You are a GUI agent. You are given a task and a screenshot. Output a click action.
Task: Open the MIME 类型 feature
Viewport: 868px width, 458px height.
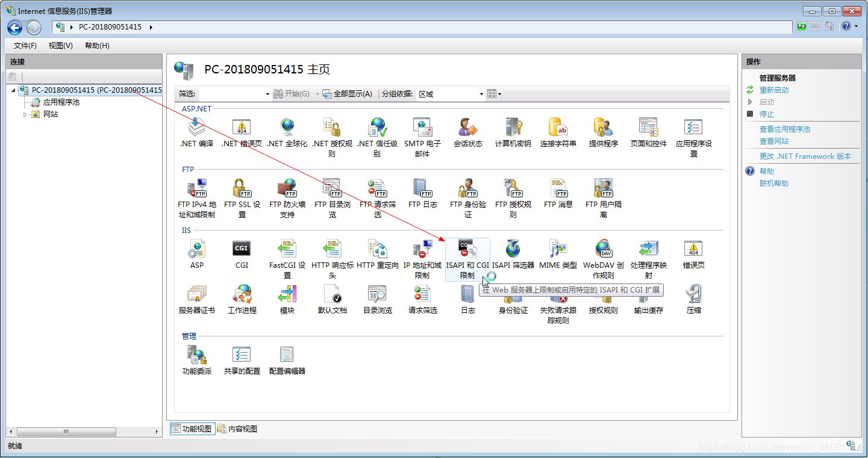[x=558, y=254]
